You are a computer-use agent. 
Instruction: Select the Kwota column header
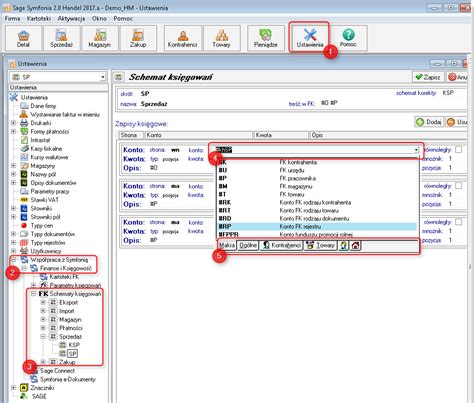tap(281, 135)
